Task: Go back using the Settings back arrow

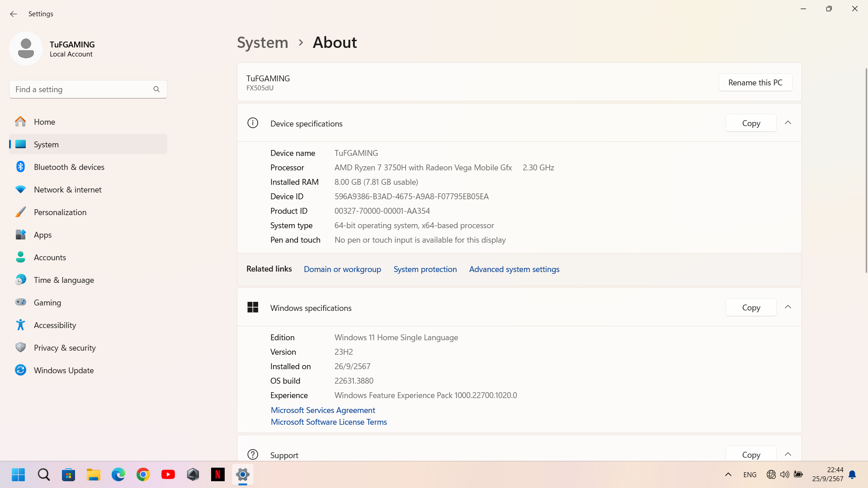Action: tap(13, 14)
